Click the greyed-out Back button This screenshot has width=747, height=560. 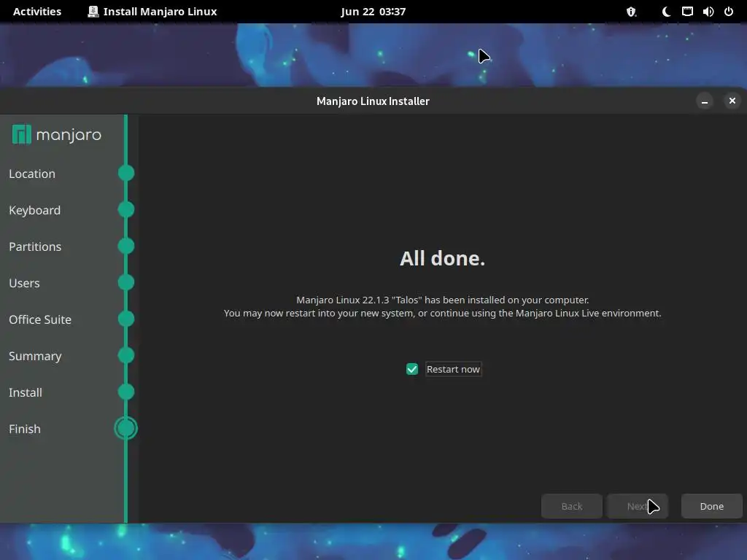[572, 506]
